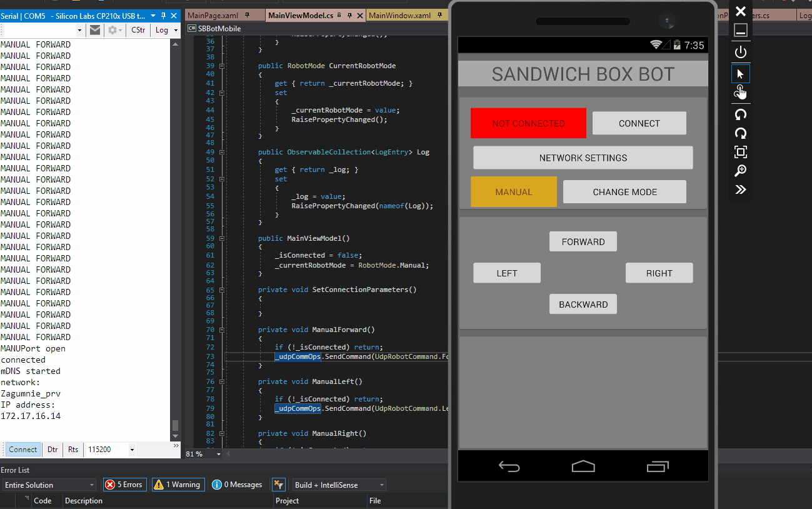
Task: Open emulator additional tools double-chevron
Action: pos(740,189)
